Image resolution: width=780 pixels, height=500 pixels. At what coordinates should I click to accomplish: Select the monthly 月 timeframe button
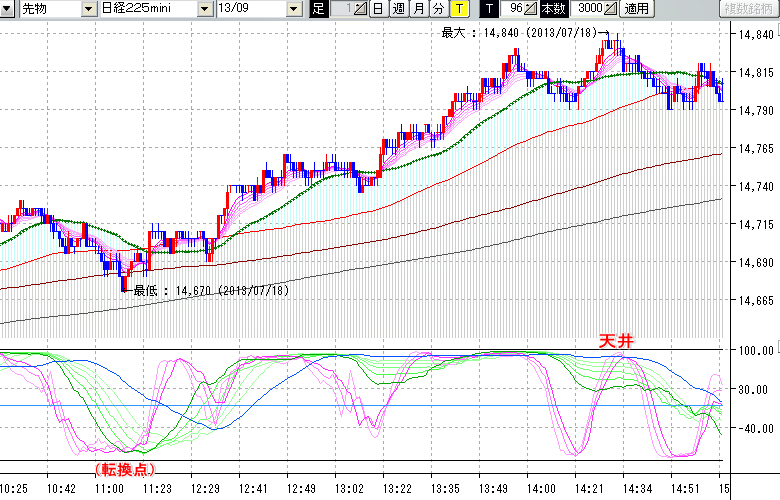pyautogui.click(x=418, y=9)
